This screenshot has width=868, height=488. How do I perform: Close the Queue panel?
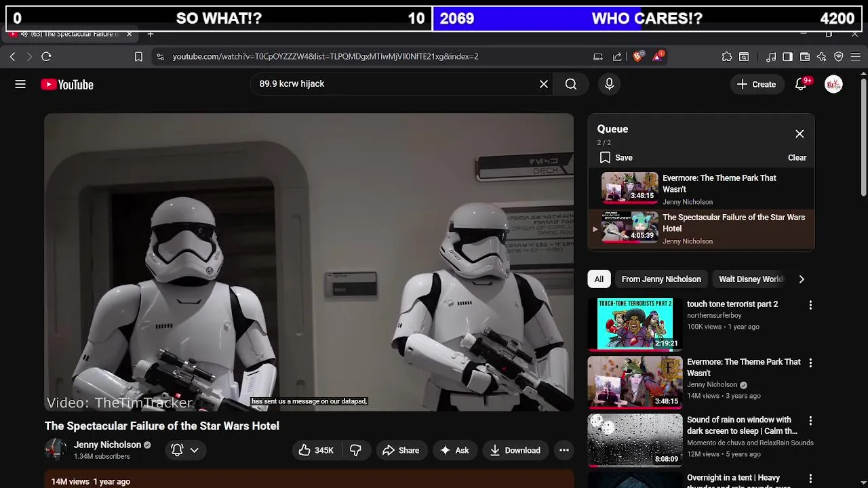(800, 134)
